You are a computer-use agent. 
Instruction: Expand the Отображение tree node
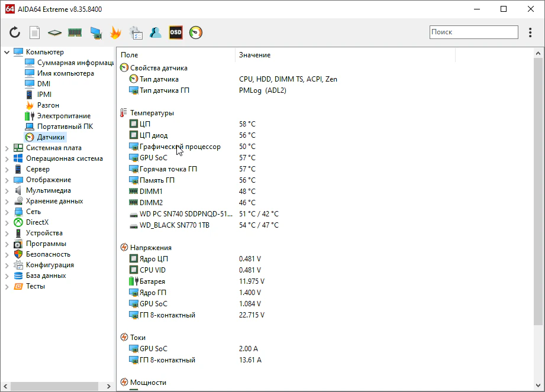point(7,180)
